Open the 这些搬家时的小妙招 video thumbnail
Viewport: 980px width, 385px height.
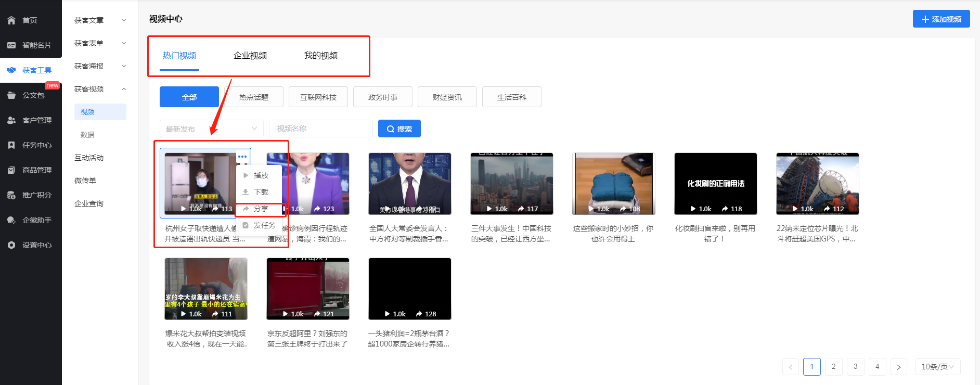point(614,184)
